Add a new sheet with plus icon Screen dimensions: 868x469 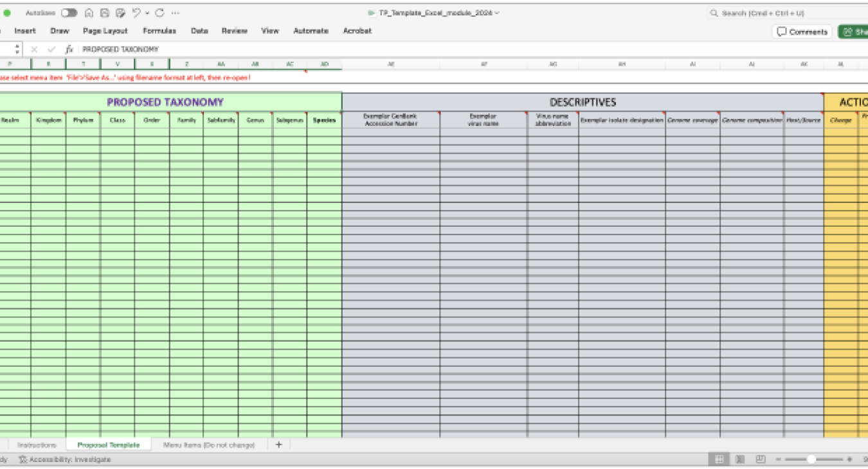coord(278,445)
